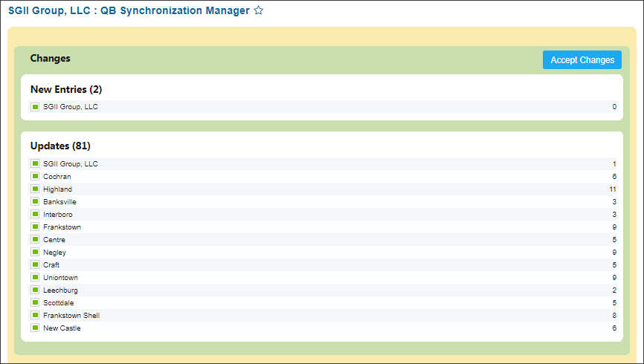Viewport: 644px width, 364px height.
Task: Toggle the SGII Group, LLC checkbox in Updates
Action: pos(35,163)
